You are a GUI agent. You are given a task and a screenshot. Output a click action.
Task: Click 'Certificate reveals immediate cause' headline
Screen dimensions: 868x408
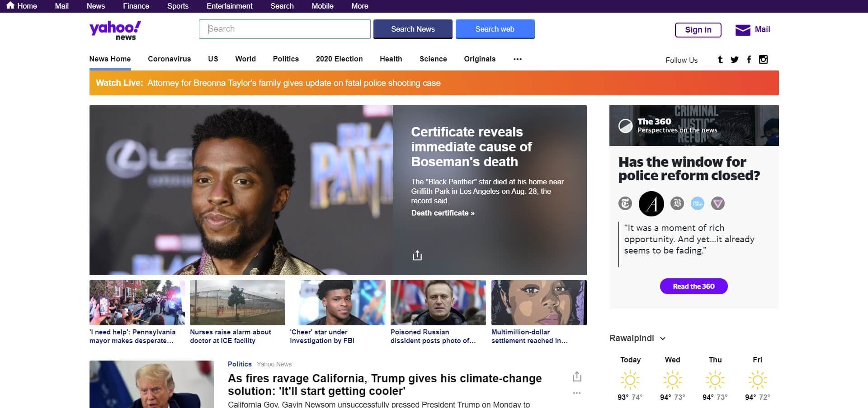click(x=472, y=147)
